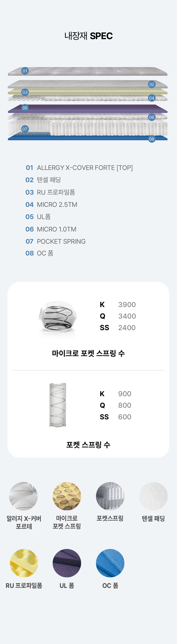Select the 알러지 X-커버 포르테 circle image
Viewport: 177px width, 644px height.
click(x=24, y=496)
